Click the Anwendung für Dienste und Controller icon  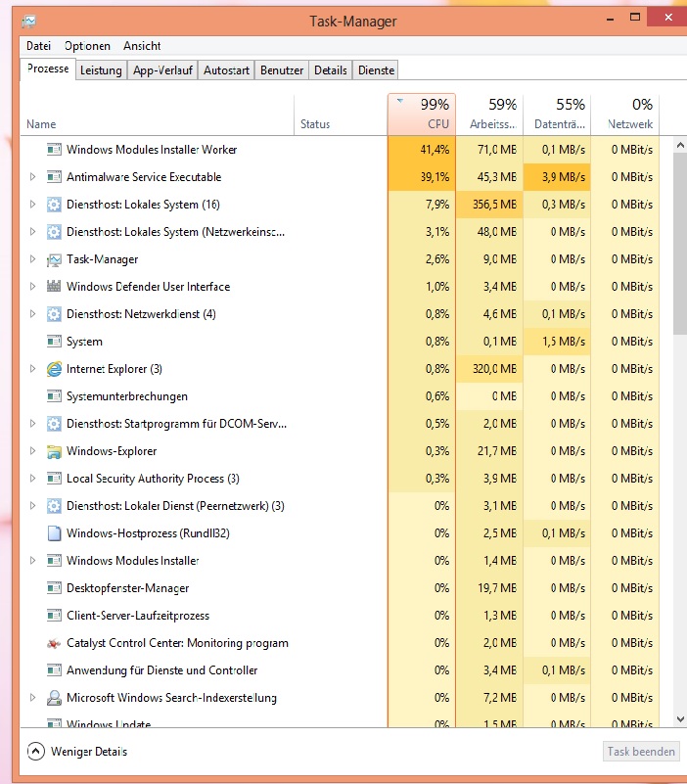click(54, 670)
